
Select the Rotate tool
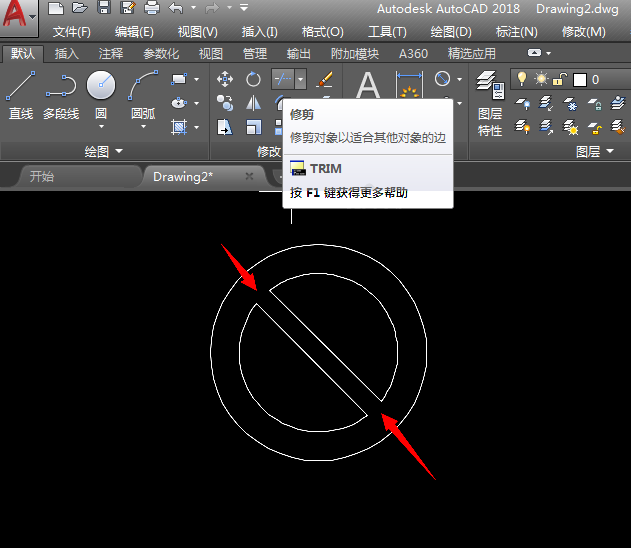(253, 79)
